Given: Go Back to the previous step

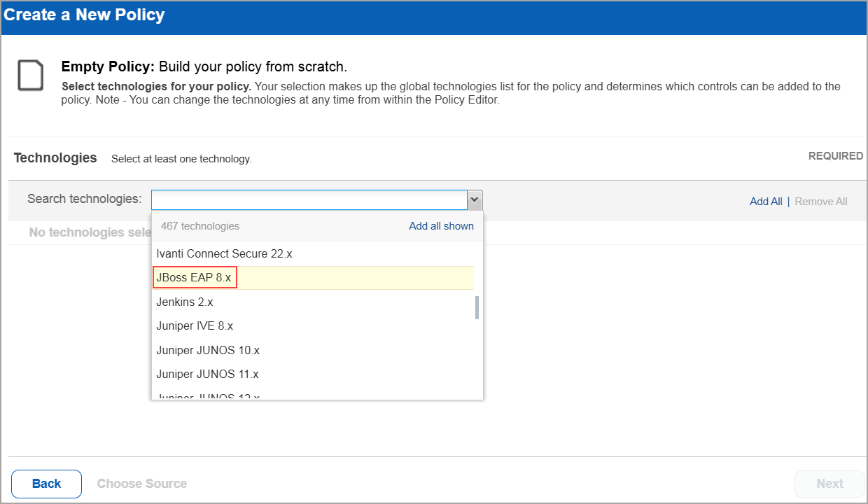Looking at the screenshot, I should (46, 484).
